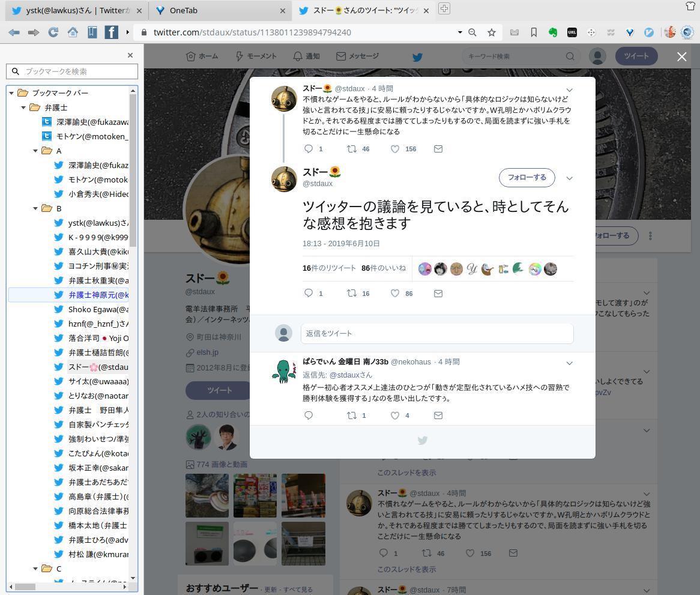700x595 pixels.
Task: Click the browser forward arrow
Action: 34,32
